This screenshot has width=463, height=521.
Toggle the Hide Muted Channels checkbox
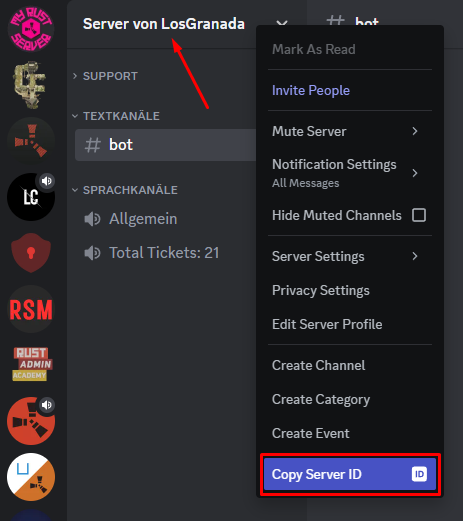pos(419,215)
